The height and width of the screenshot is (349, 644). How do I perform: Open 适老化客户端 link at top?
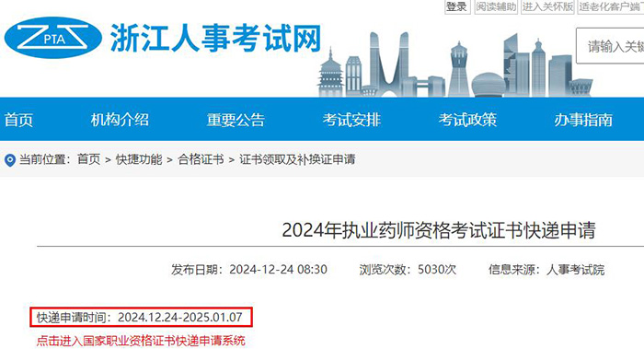(x=611, y=7)
